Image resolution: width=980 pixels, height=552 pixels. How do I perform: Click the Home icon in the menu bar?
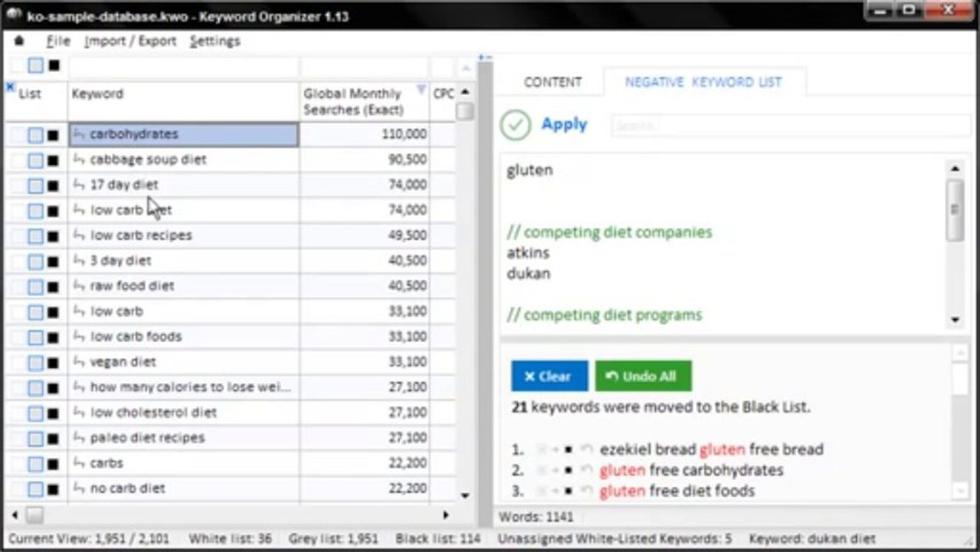[x=19, y=41]
